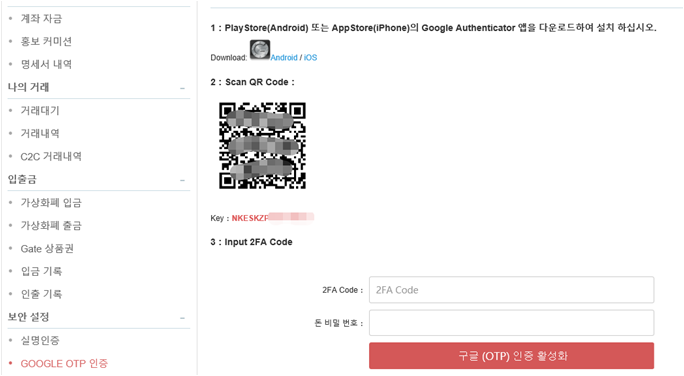Screen dimensions: 684x376
Task: Focus the 2FA Code input field
Action: 511,290
